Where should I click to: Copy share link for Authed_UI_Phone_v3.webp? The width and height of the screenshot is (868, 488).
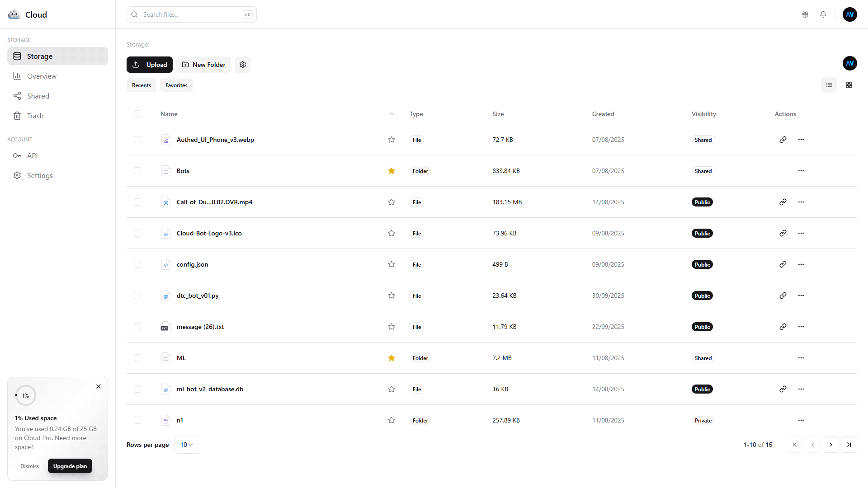[x=783, y=140]
